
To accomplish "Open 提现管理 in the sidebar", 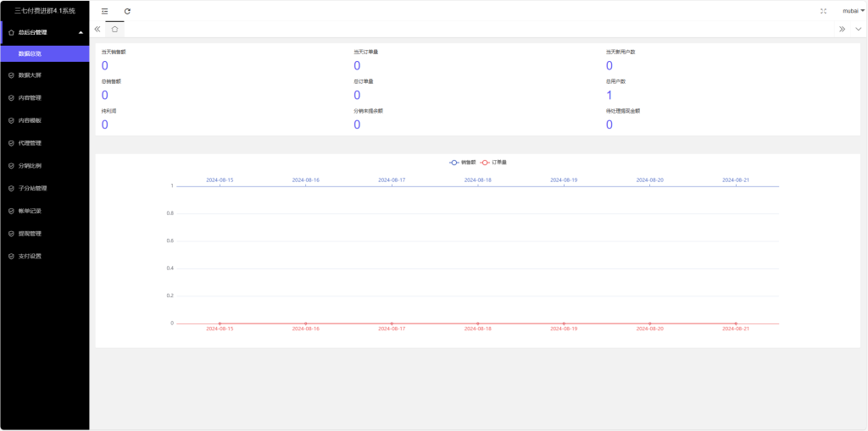I will pos(30,234).
